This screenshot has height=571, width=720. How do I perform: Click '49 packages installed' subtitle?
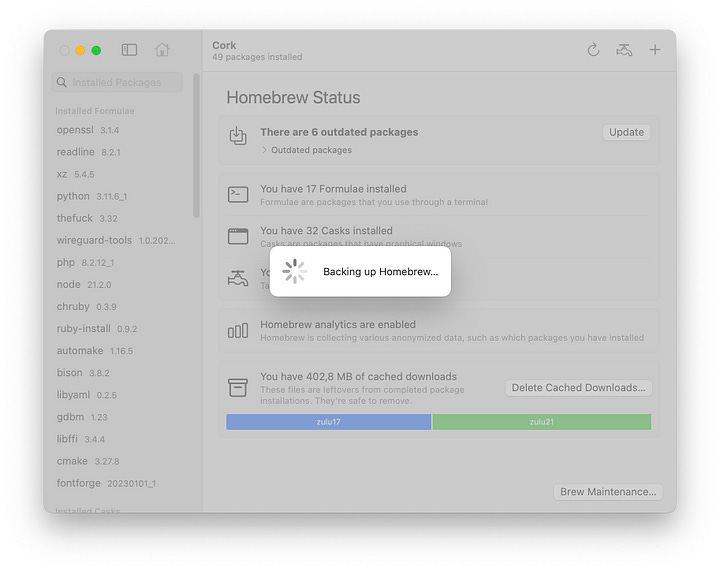pos(257,57)
